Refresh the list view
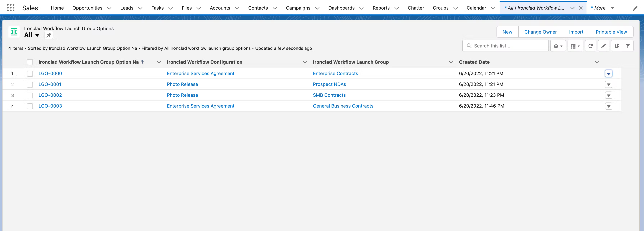The height and width of the screenshot is (231, 644). [590, 46]
